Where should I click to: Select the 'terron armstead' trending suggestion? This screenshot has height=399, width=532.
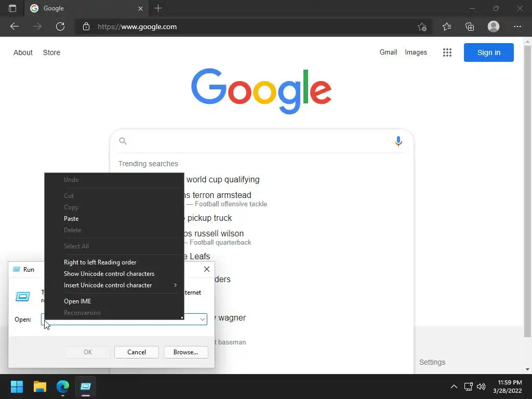point(222,195)
